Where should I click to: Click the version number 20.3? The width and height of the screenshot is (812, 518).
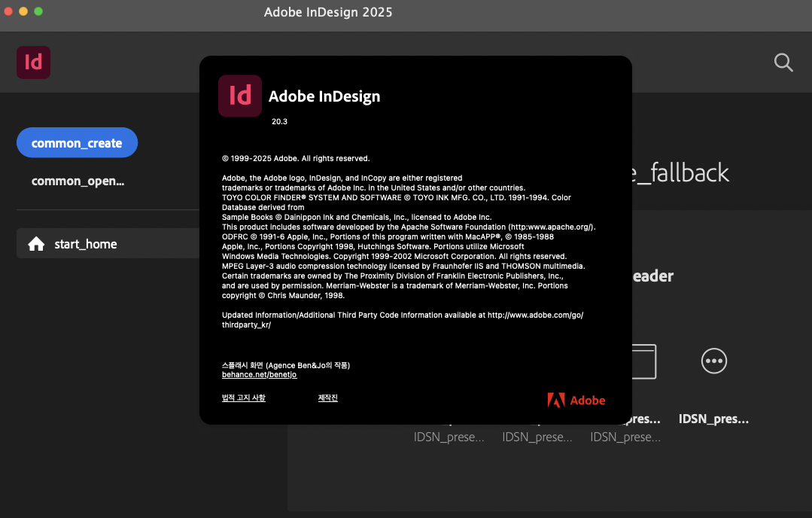coord(280,121)
